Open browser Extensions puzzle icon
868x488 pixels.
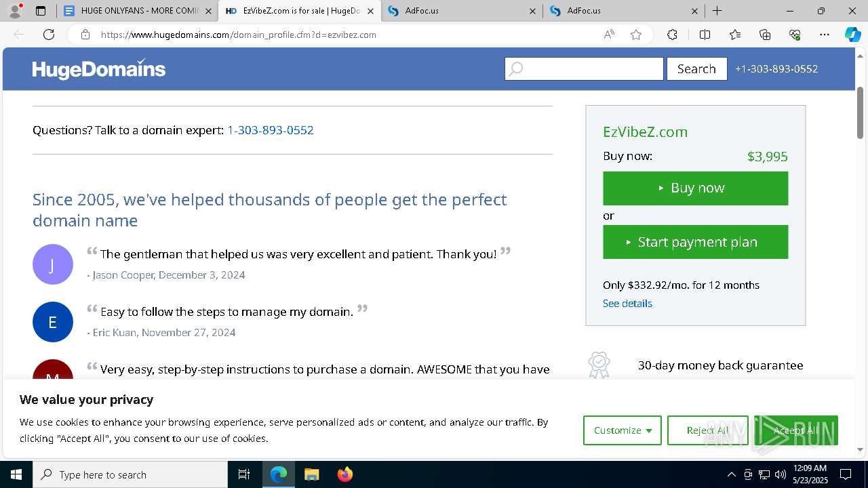click(x=672, y=35)
